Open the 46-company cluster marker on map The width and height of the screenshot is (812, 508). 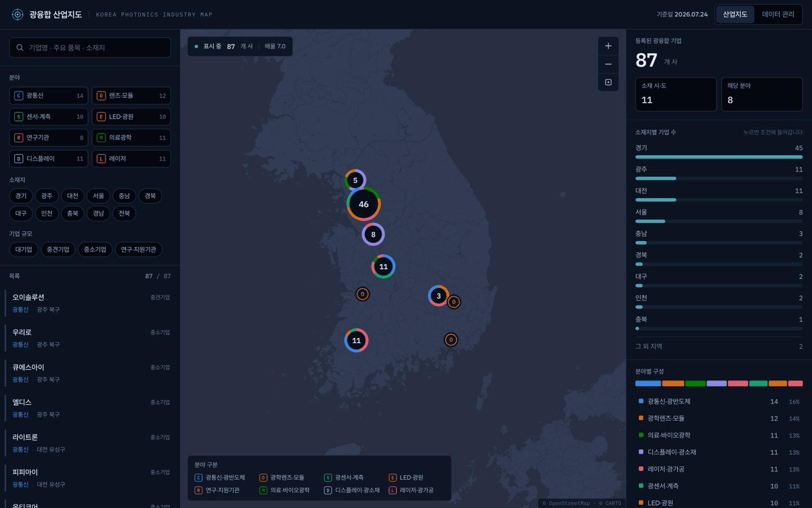tap(364, 204)
